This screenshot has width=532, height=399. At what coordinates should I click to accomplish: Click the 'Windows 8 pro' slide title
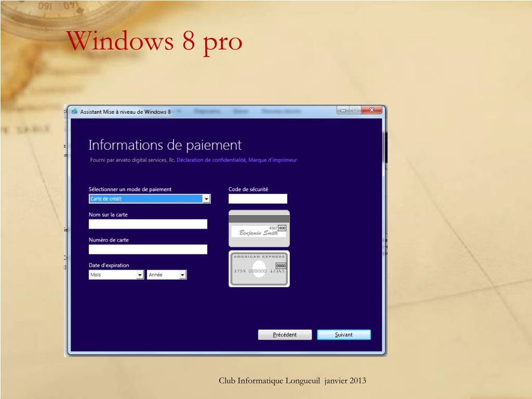pos(154,42)
